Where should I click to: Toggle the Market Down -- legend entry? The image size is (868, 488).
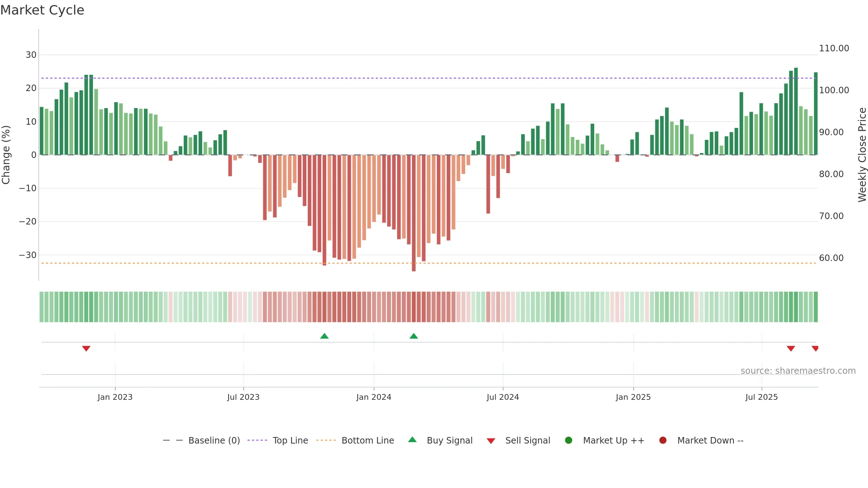coord(701,440)
